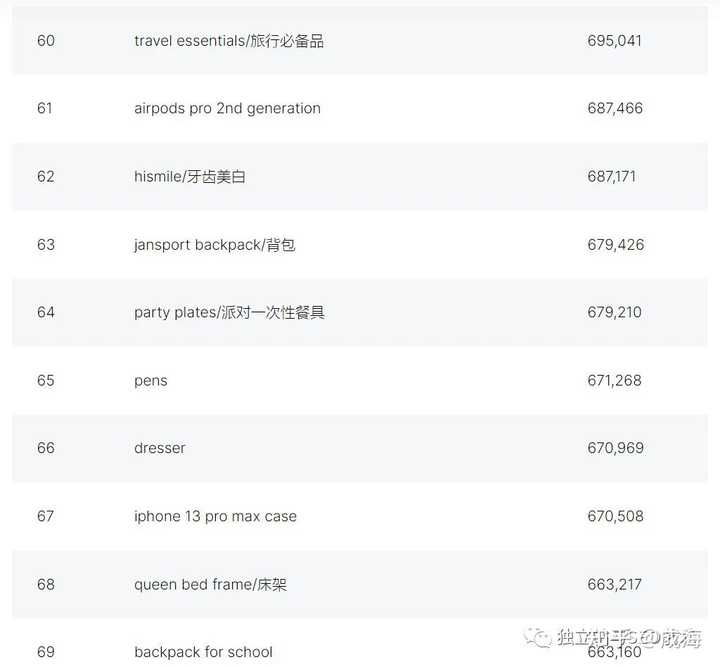Click rank number 66
Image resolution: width=720 pixels, height=669 pixels.
tap(46, 448)
